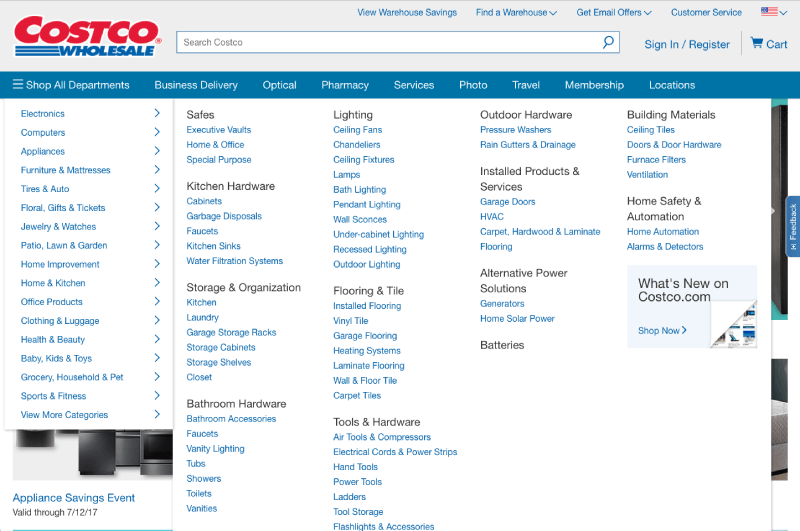Open Water Filtration Systems link
Image resolution: width=800 pixels, height=531 pixels.
tap(235, 261)
